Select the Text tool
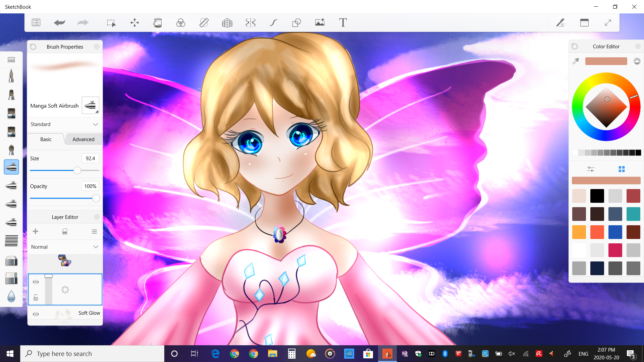644x362 pixels. pyautogui.click(x=343, y=22)
